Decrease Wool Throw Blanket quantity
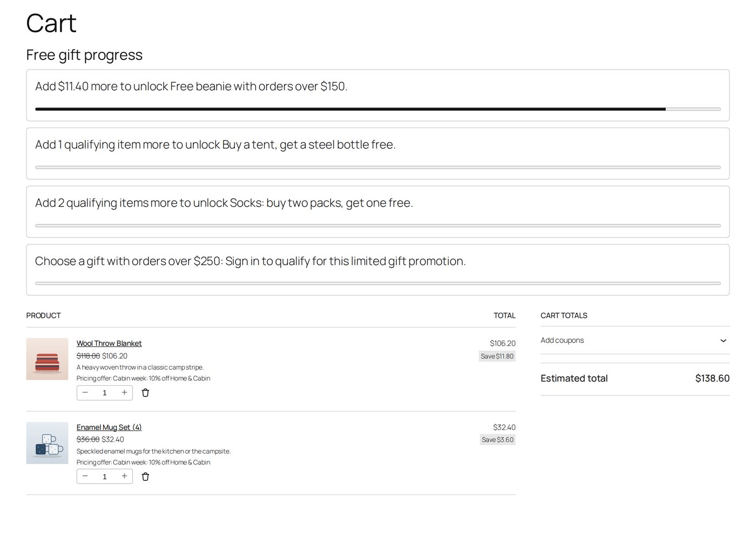The width and height of the screenshot is (756, 538). pos(85,393)
